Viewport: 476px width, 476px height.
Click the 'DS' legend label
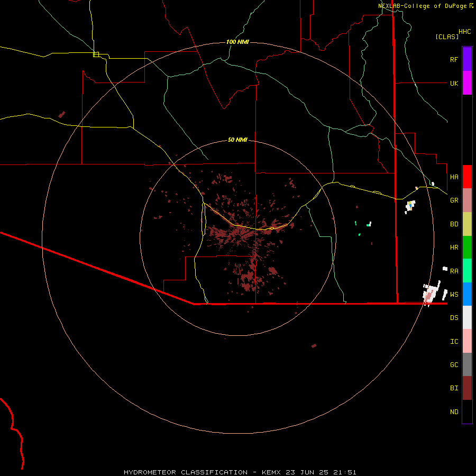tap(454, 317)
